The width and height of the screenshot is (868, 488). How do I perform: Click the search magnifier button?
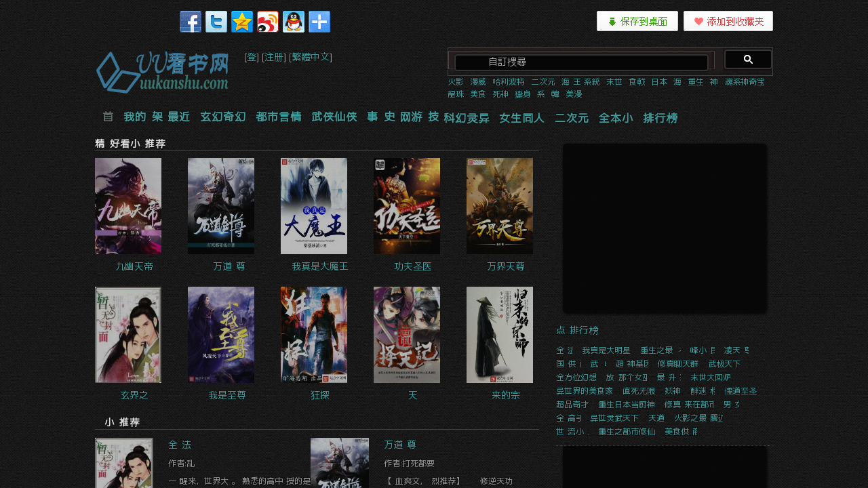748,60
